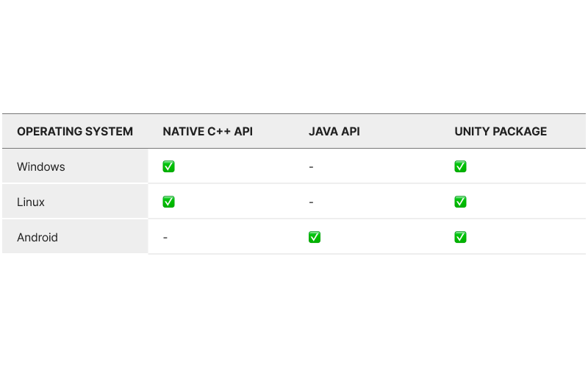Select the Linux row label
The width and height of the screenshot is (588, 368).
coord(31,202)
